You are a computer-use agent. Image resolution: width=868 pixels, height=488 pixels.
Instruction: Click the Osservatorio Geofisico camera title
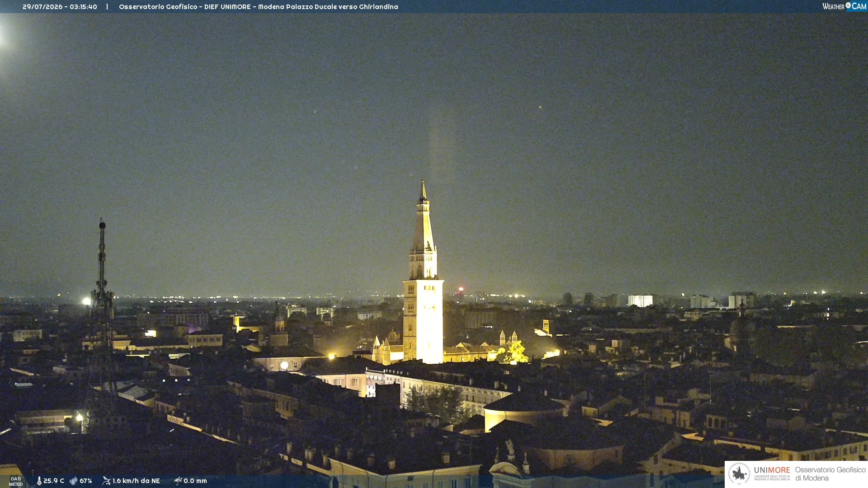coord(259,7)
